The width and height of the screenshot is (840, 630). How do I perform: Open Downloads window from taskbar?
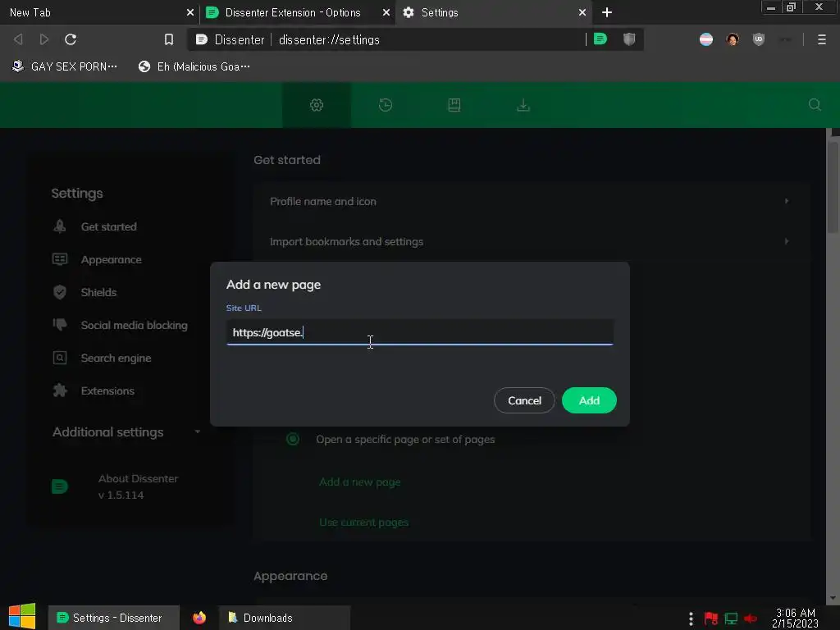pyautogui.click(x=285, y=618)
